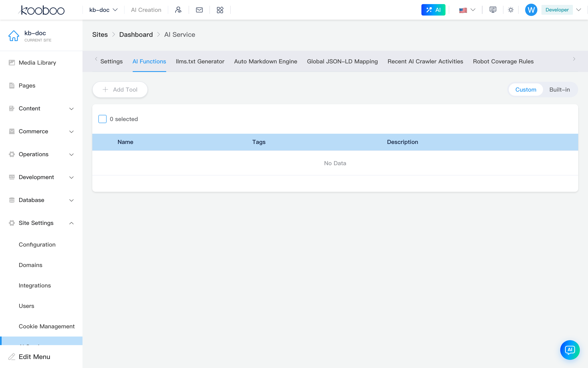Image resolution: width=588 pixels, height=368 pixels.
Task: Click the Tags column header
Action: (x=259, y=142)
